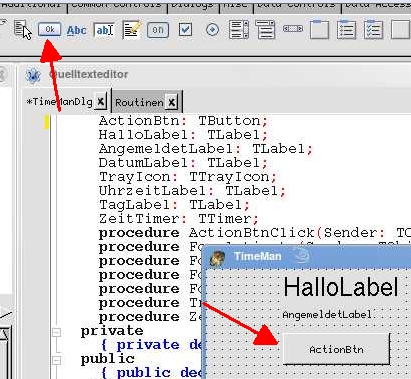Open the Dialogs component palette tab

pyautogui.click(x=193, y=5)
